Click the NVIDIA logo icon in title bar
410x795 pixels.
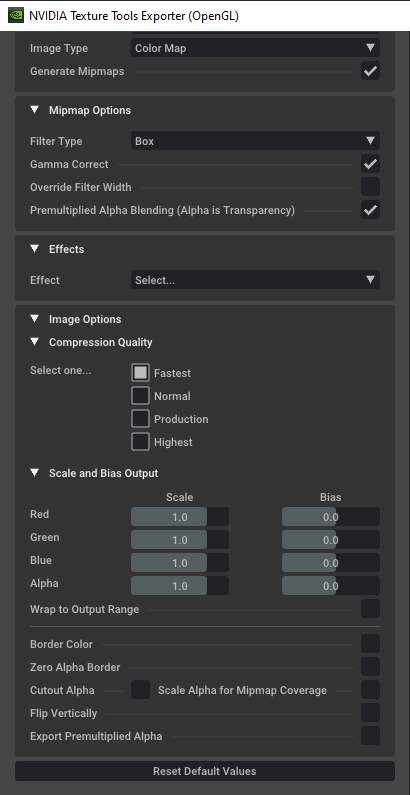pyautogui.click(x=16, y=15)
